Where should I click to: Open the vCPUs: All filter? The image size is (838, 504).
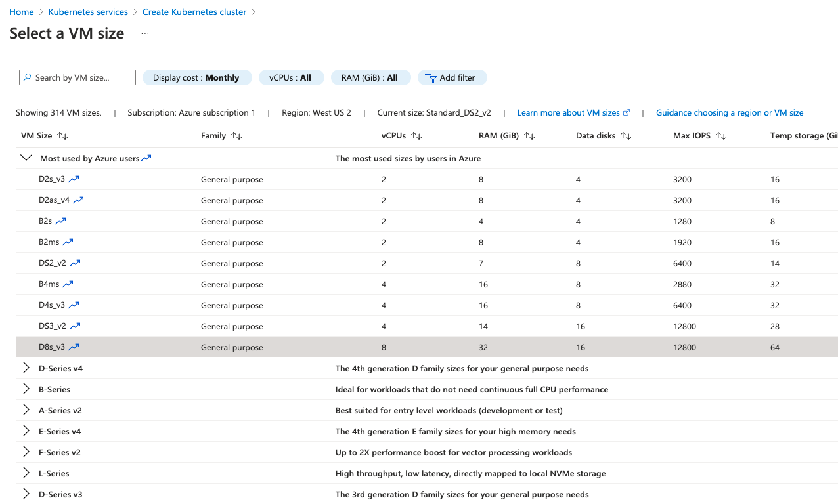click(292, 77)
